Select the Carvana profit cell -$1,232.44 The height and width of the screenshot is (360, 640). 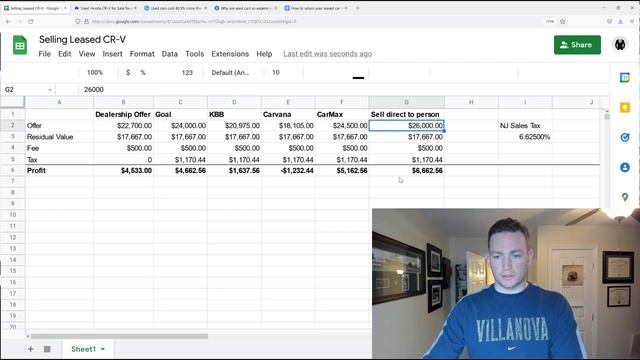click(x=288, y=171)
